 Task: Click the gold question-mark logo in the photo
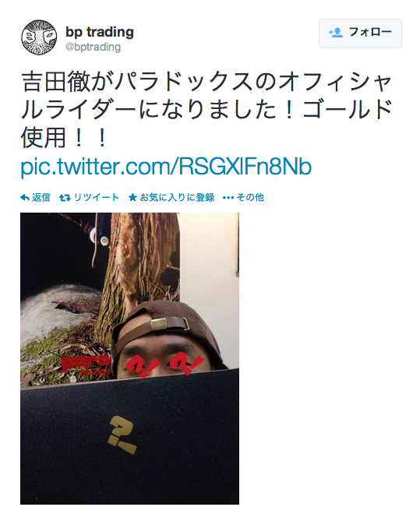pyautogui.click(x=122, y=435)
